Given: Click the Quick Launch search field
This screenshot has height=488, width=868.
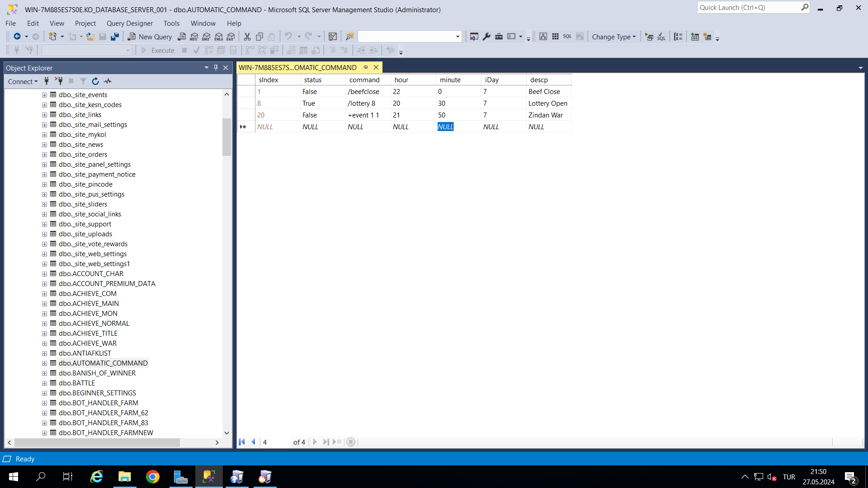Looking at the screenshot, I should (749, 8).
